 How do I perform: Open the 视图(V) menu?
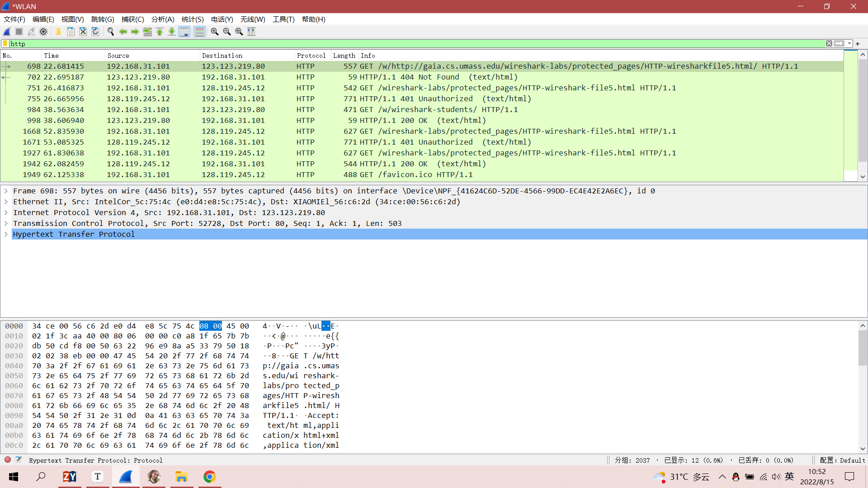(73, 19)
